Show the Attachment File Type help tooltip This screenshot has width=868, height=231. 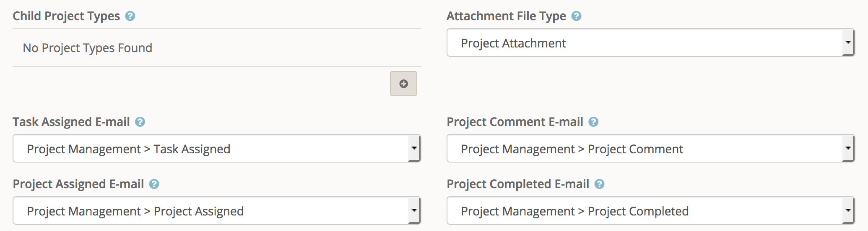pos(577,16)
